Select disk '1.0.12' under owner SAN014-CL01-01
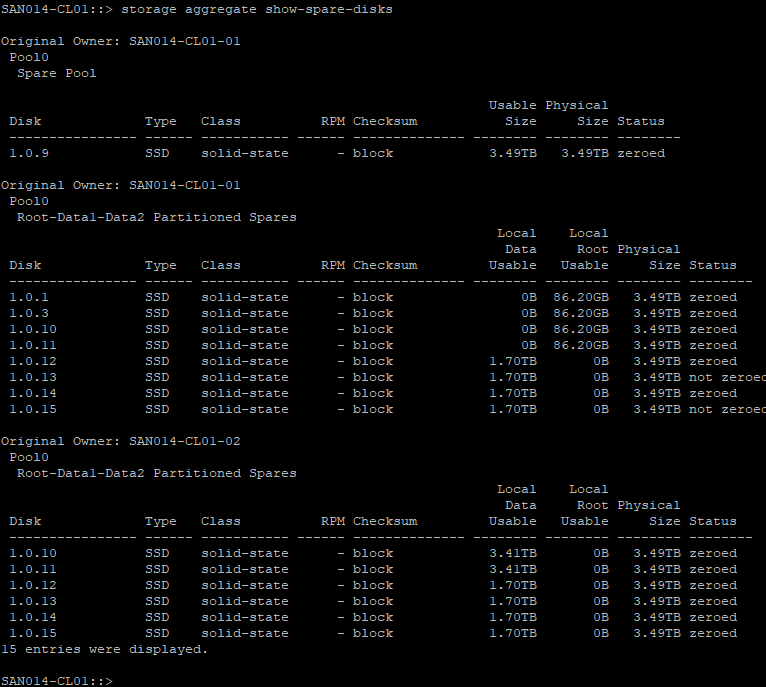This screenshot has width=766, height=687. pyautogui.click(x=33, y=362)
